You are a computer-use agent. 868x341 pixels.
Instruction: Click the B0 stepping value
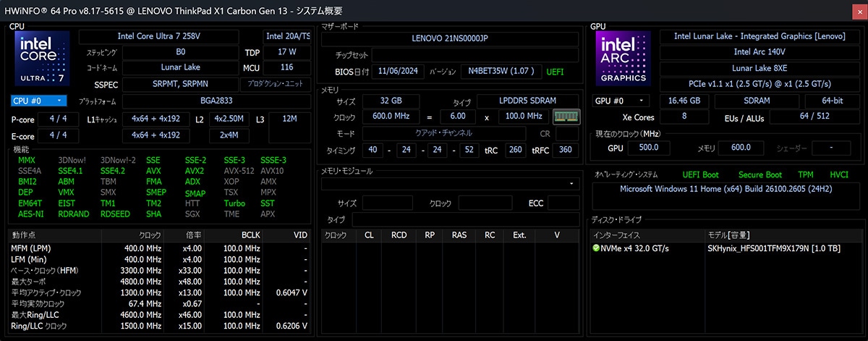[x=180, y=52]
